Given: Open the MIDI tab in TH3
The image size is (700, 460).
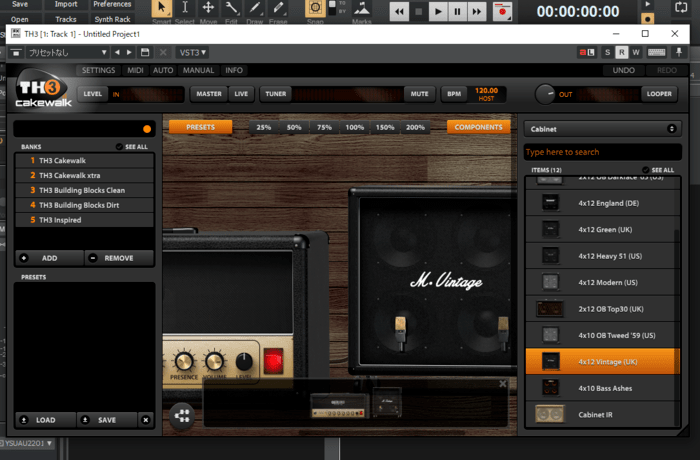Looking at the screenshot, I should pos(135,71).
